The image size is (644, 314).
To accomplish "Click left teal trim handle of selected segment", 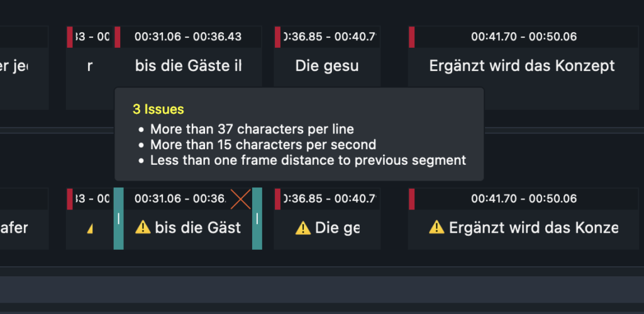I will click(118, 218).
